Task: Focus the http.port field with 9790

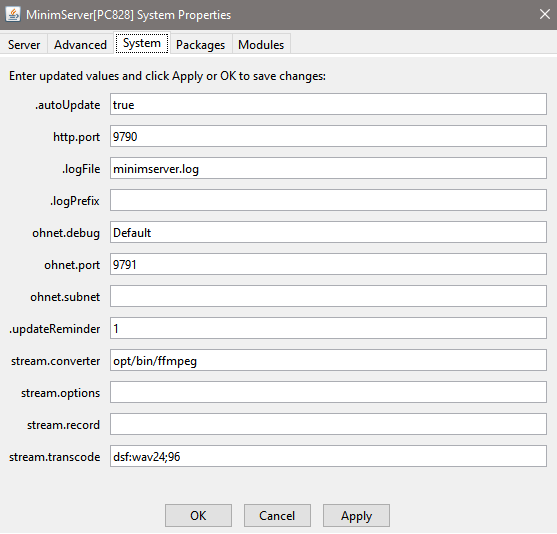Action: [328, 136]
